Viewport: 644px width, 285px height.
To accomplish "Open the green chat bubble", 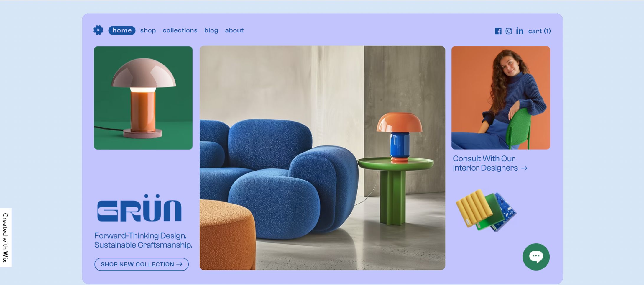I will (536, 257).
